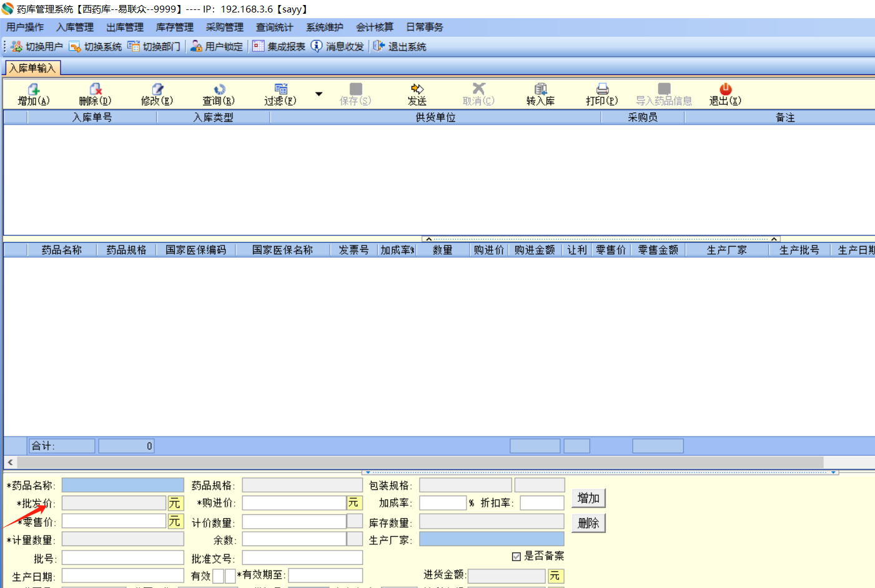Open the 出库管理 menu
Image resolution: width=875 pixels, height=588 pixels.
[125, 27]
